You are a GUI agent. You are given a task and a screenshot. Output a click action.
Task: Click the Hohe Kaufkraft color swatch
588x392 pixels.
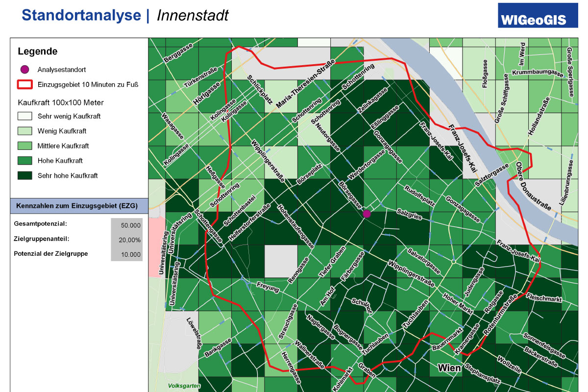click(x=25, y=161)
